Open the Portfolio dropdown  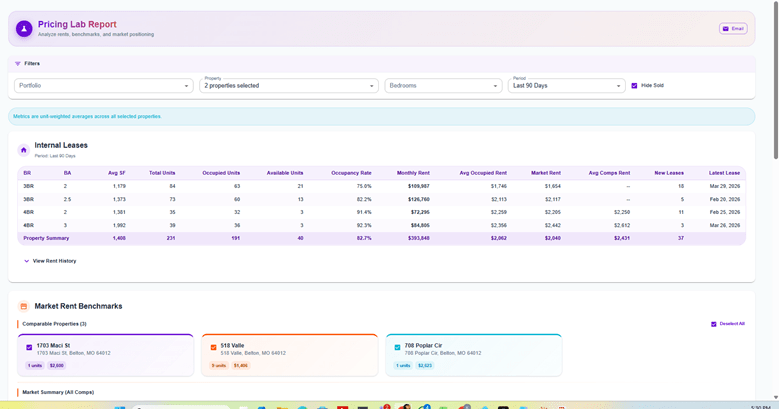coord(103,86)
